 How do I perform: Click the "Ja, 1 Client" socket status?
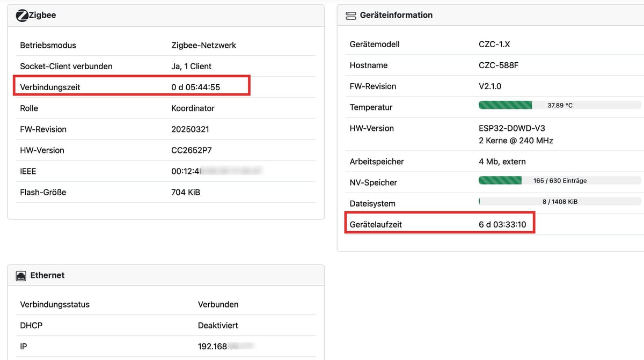coord(191,67)
